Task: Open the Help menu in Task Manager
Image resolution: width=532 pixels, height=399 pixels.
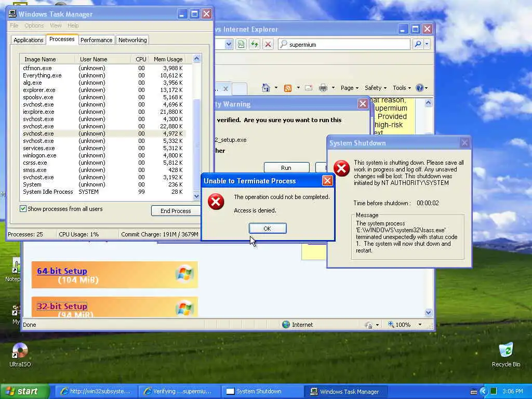Action: [x=73, y=25]
